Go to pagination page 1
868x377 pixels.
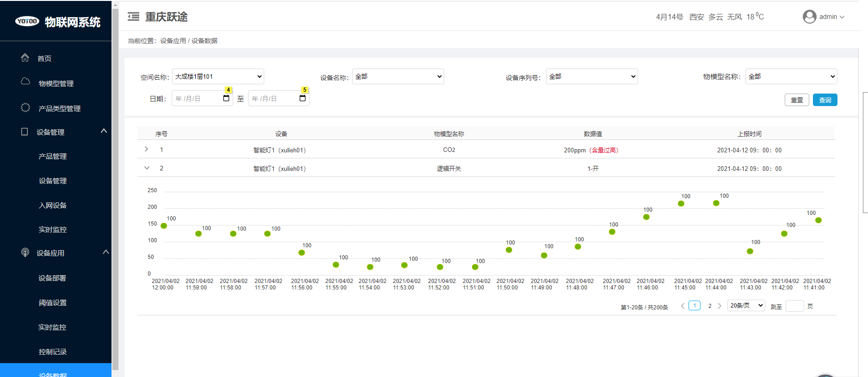[x=694, y=306]
